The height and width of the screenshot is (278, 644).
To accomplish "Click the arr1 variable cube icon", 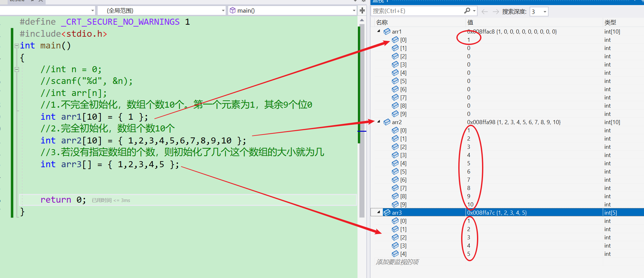I will pyautogui.click(x=387, y=31).
